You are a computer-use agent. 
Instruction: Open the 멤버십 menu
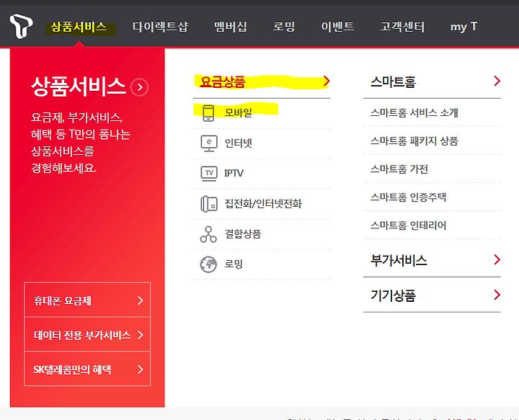click(231, 27)
